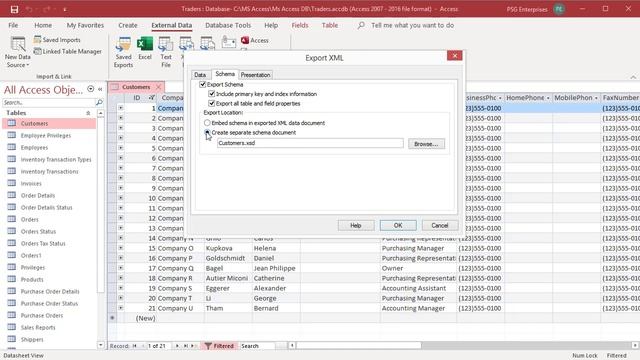Go to next record navigation button
This screenshot has height=360, width=640.
pyautogui.click(x=177, y=346)
